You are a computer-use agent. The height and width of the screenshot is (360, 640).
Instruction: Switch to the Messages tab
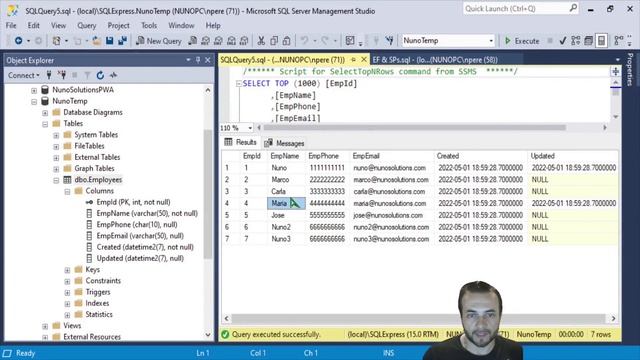tap(284, 143)
